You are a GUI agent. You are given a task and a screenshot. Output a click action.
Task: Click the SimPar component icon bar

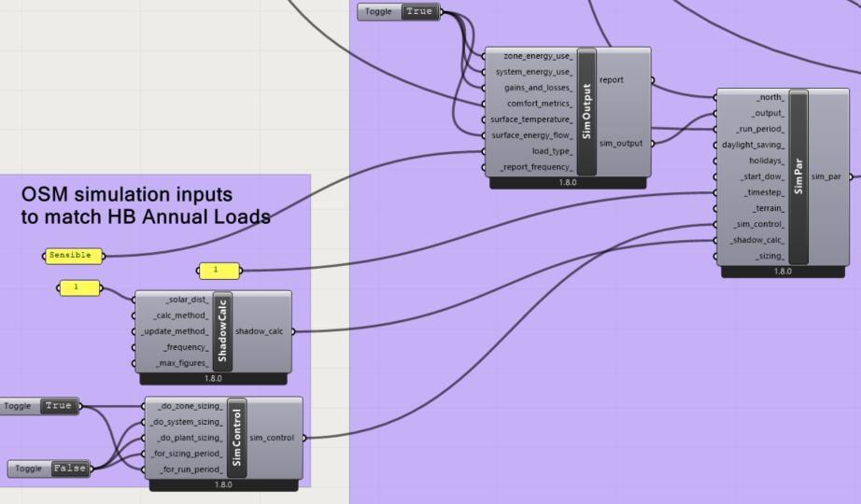point(797,176)
